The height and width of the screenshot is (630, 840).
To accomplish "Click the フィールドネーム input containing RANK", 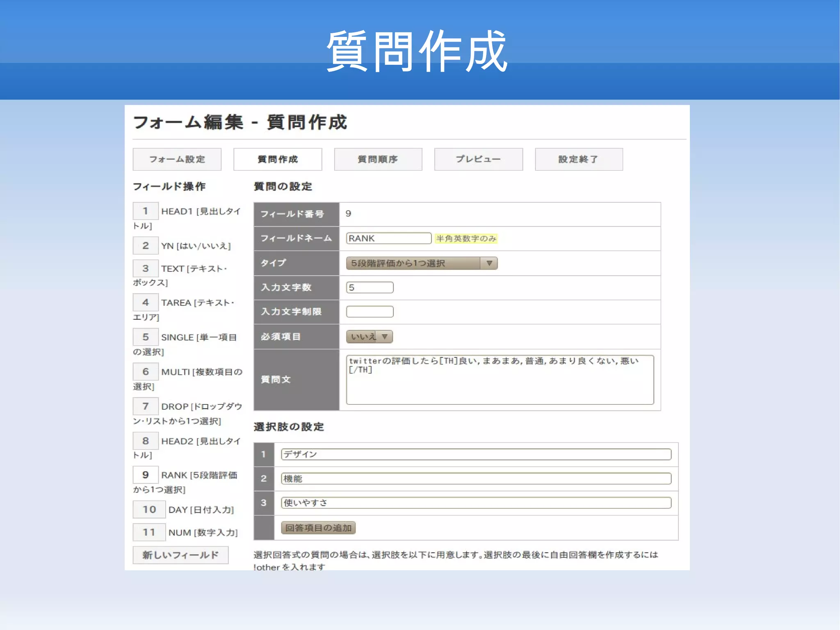I will click(x=388, y=238).
